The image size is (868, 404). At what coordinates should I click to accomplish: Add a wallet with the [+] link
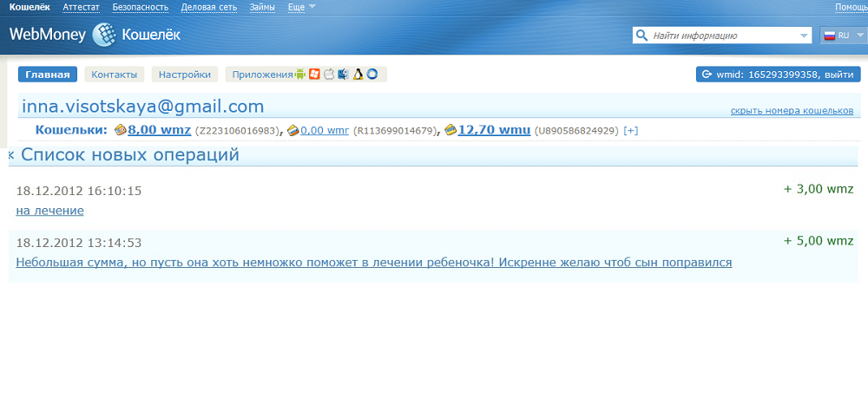point(630,131)
